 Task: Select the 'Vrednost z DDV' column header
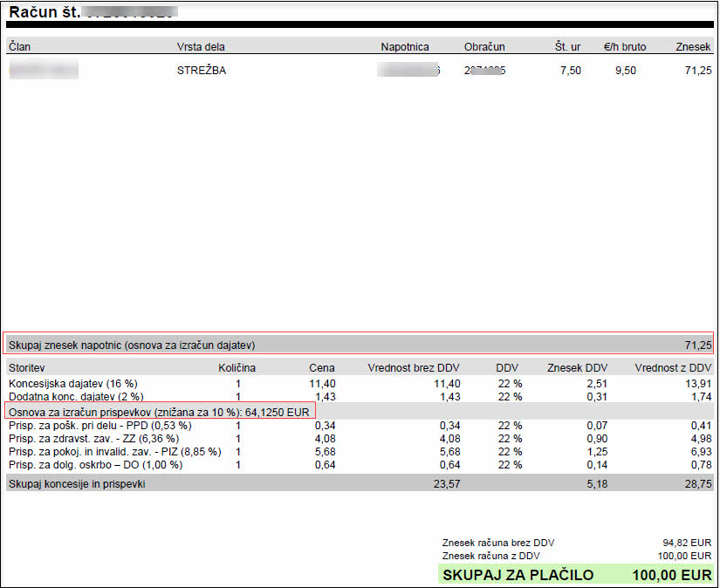(x=673, y=368)
